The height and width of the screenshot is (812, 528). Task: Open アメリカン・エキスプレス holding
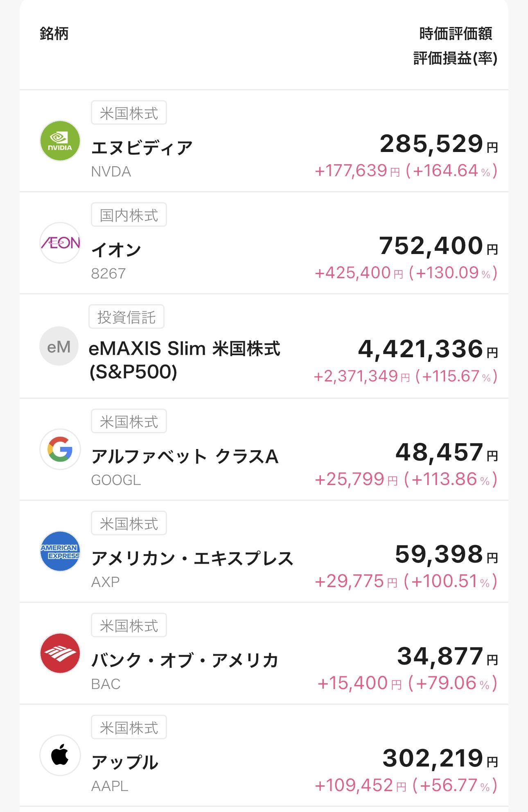(192, 558)
